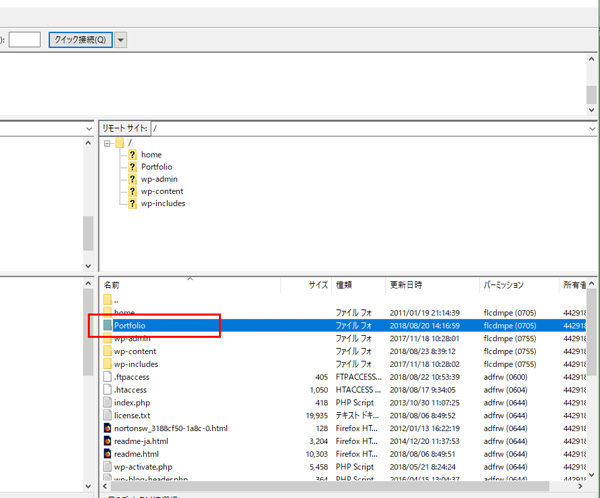Screen dimensions: 600x498
Task: Click the file list horizontal scrollbar thumb
Action: click(330, 486)
